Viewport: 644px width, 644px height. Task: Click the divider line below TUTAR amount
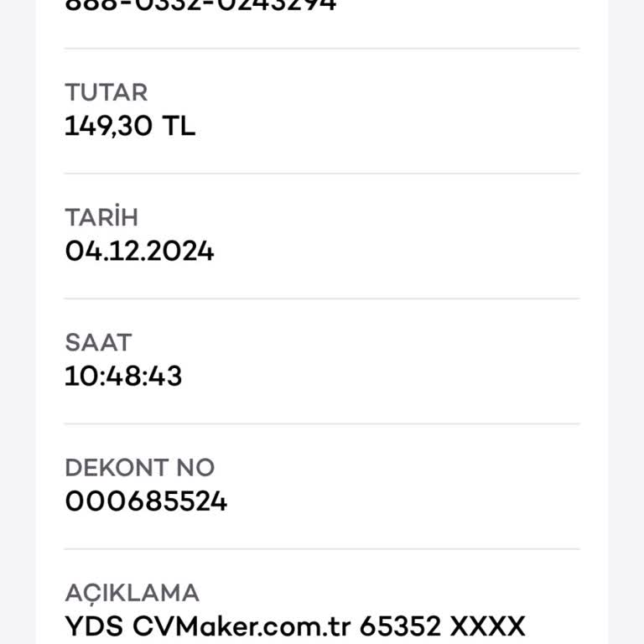322,174
